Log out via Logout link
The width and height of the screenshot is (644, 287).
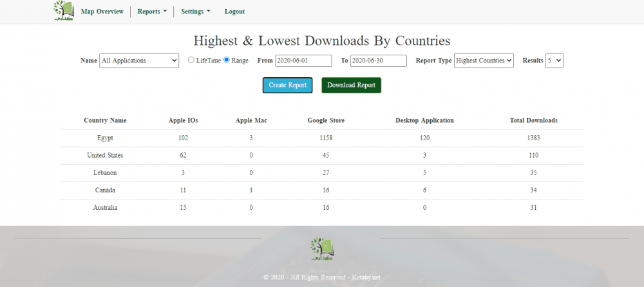tap(234, 12)
